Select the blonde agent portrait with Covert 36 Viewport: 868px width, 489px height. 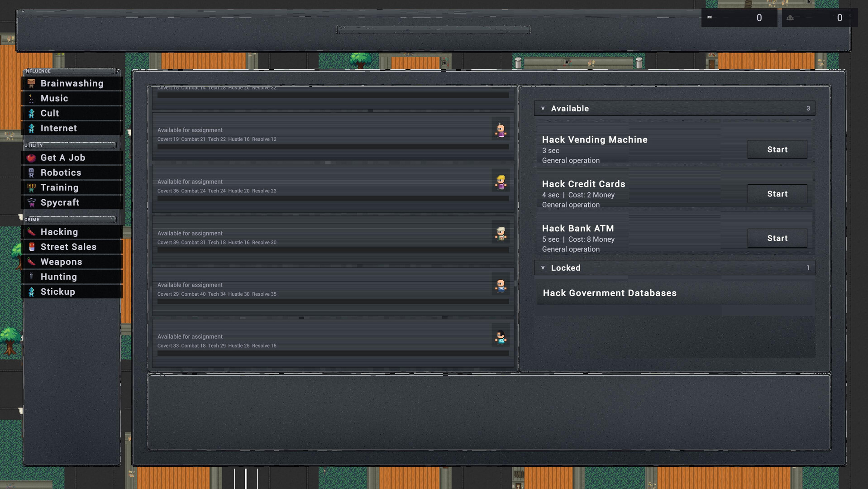(501, 182)
